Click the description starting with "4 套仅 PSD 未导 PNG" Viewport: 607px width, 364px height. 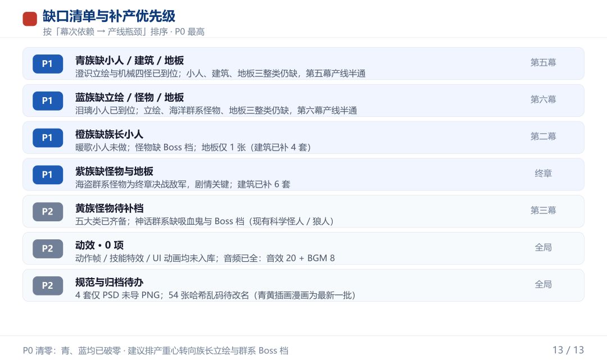tap(215, 295)
